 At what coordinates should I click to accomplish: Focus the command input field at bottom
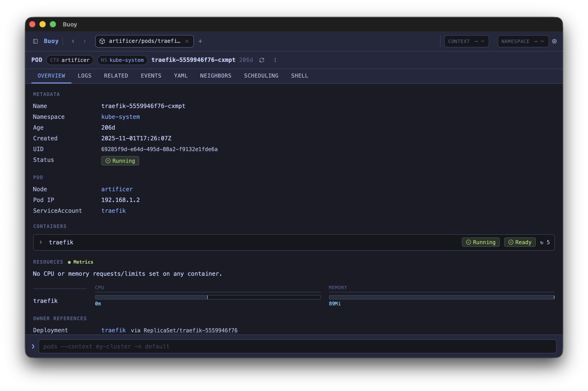(x=297, y=346)
